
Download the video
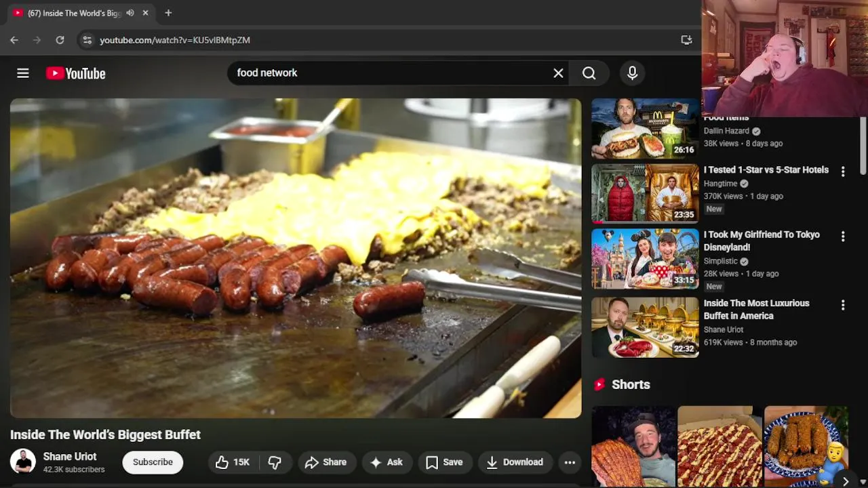(515, 462)
